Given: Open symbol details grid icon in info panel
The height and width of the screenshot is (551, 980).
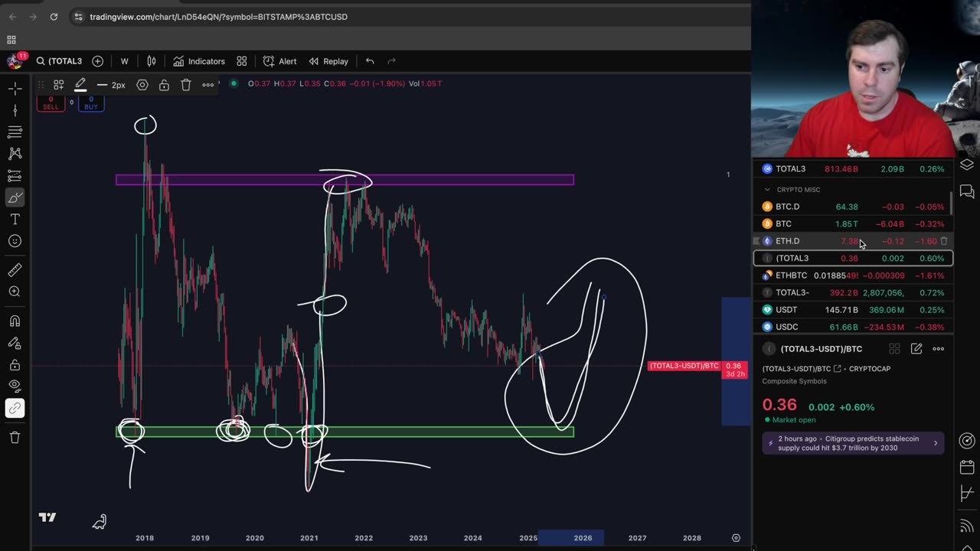Looking at the screenshot, I should (894, 349).
